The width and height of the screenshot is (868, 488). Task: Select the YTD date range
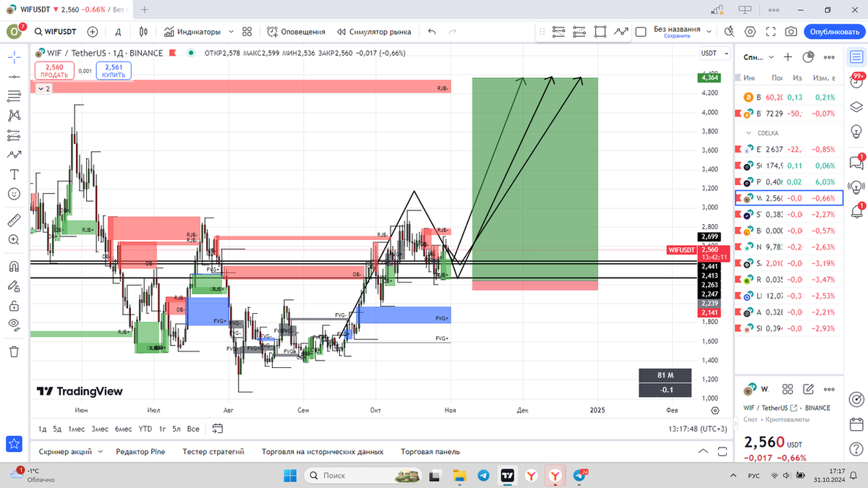(x=145, y=429)
